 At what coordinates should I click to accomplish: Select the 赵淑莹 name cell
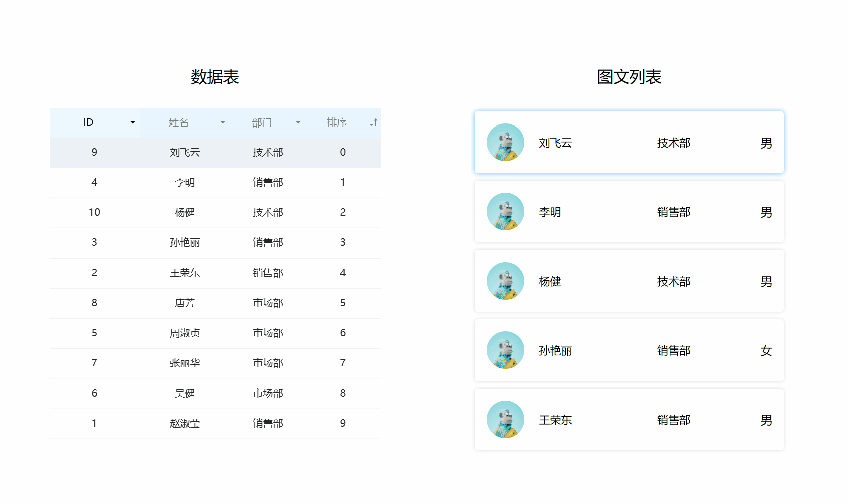[185, 424]
